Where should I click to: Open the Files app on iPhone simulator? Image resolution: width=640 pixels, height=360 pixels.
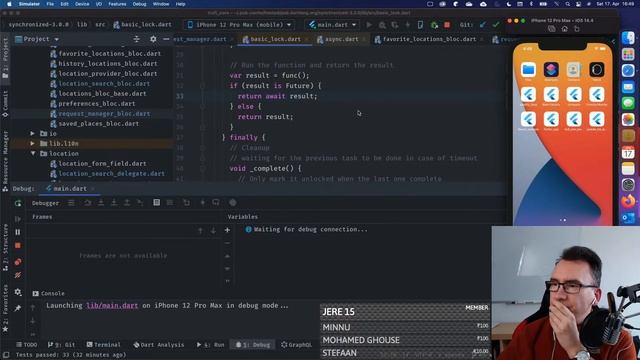coord(528,70)
